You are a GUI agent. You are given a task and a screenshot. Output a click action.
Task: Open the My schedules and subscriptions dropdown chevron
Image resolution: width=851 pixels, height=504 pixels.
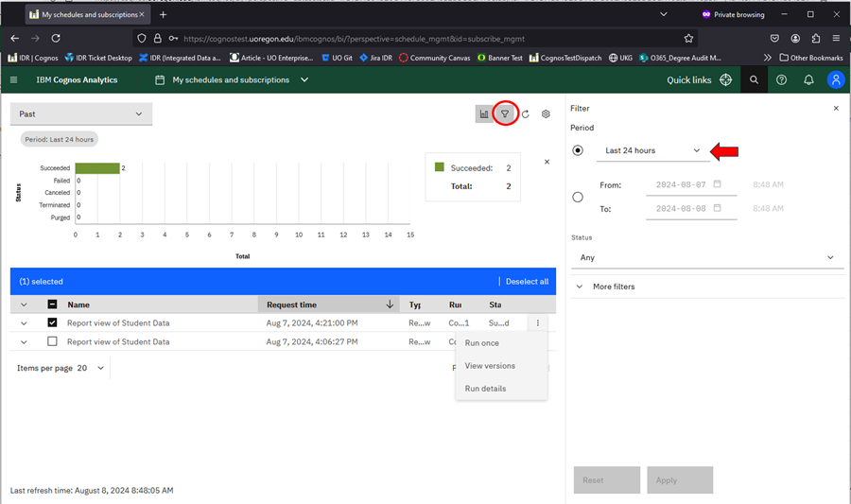tap(304, 79)
